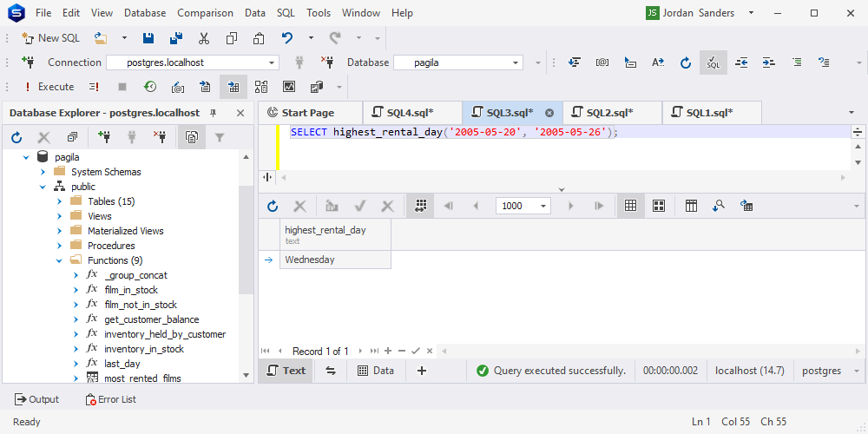
Task: Add a new view with plus button
Action: 421,371
